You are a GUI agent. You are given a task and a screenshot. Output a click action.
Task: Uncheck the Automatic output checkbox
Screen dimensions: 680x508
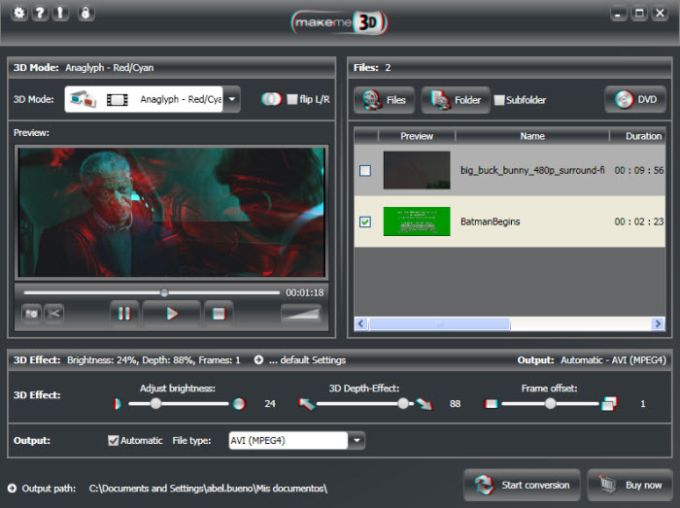[113, 441]
